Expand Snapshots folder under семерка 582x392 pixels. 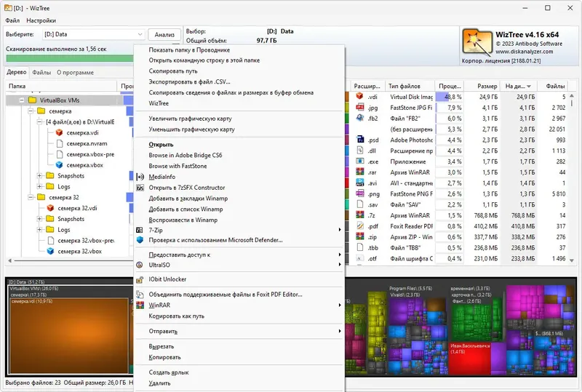40,175
